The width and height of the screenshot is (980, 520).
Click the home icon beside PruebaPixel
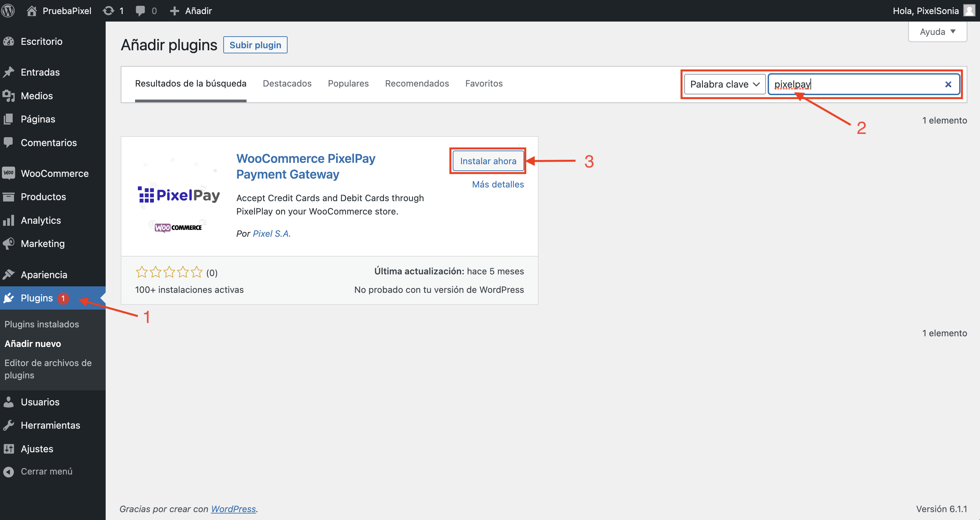coord(31,11)
